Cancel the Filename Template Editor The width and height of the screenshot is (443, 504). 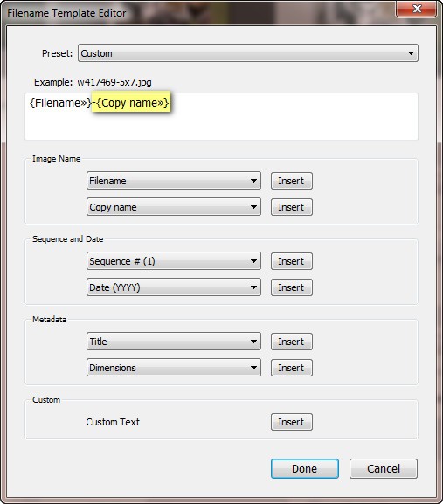tap(384, 469)
